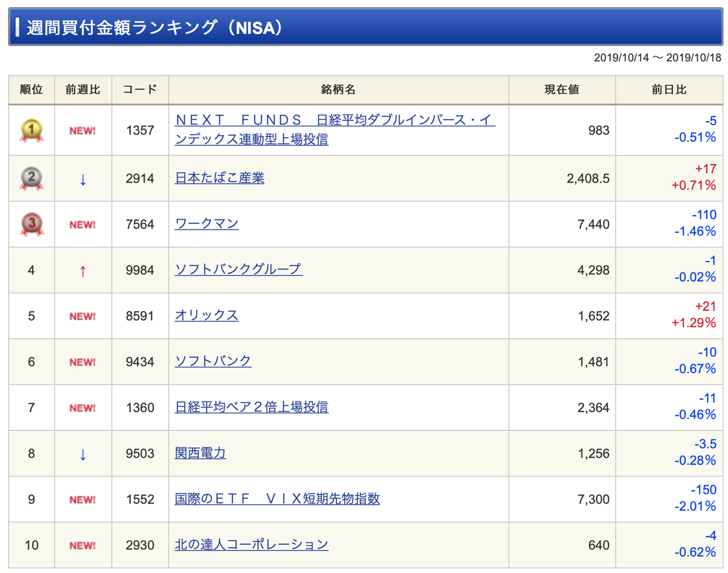Click the current price 1,481
Image resolution: width=728 pixels, height=573 pixels.
(x=594, y=362)
